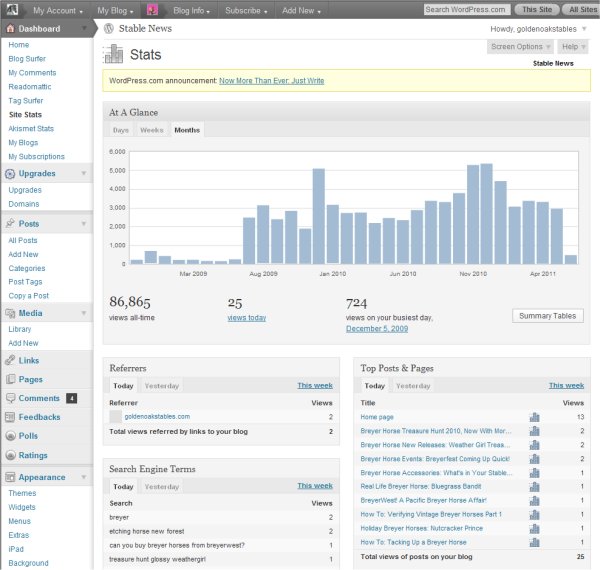
Task: Click the pink blog avatar in admin bar
Action: (152, 10)
